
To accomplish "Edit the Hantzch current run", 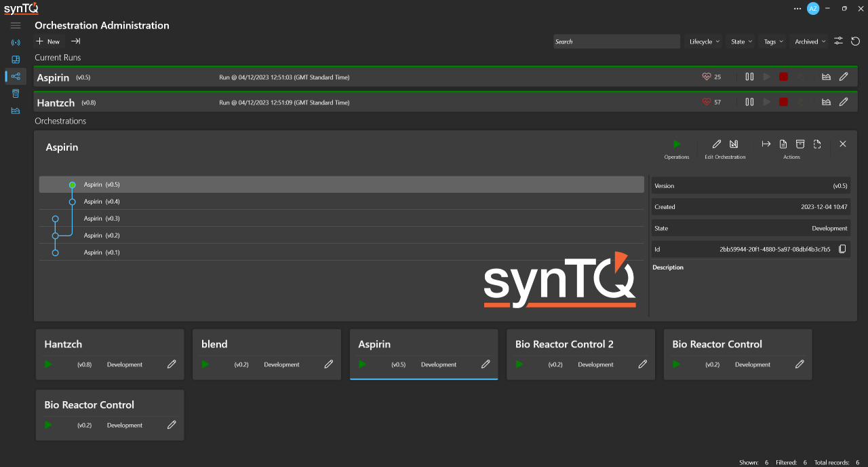I will point(844,102).
